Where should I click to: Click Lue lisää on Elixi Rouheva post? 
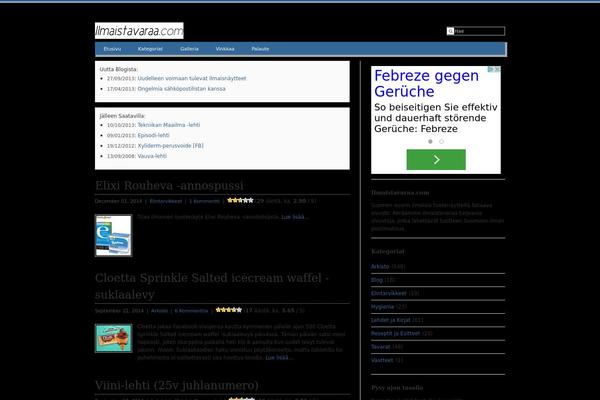(293, 217)
